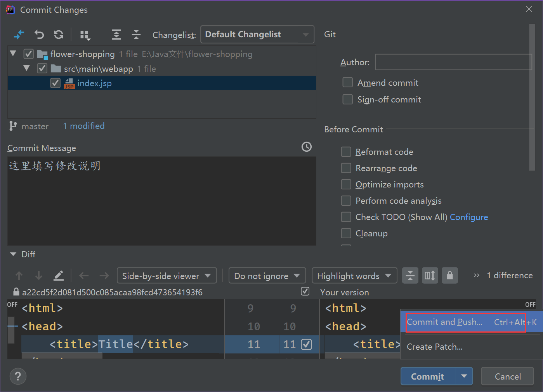Collapse the flower-shopping tree node
Viewport: 543px width, 392px height.
point(13,54)
